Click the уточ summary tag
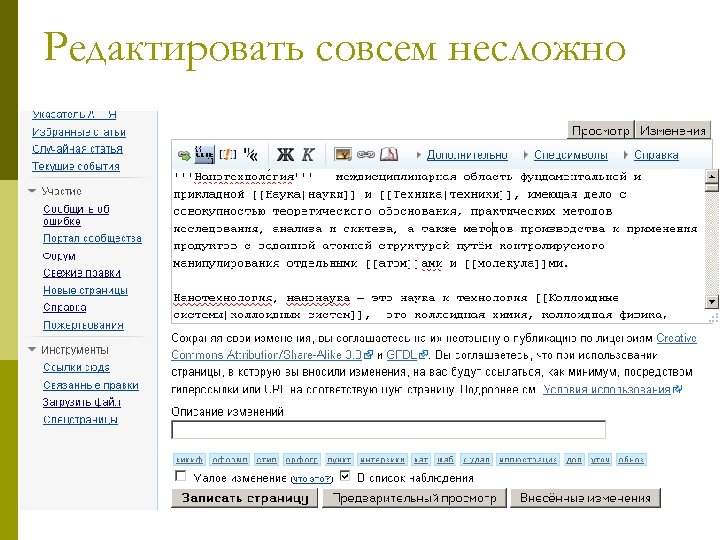The height and width of the screenshot is (540, 720). [600, 459]
